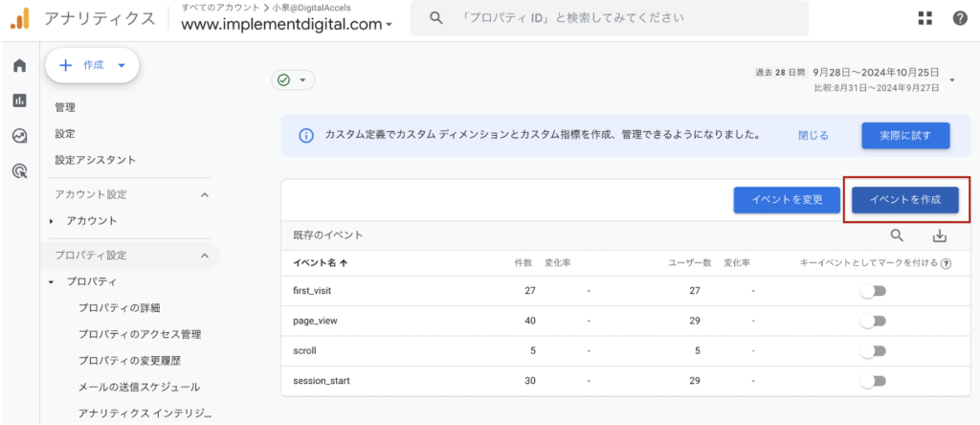Click the 件数 column header
Viewport: 980px width, 425px height.
click(x=523, y=263)
